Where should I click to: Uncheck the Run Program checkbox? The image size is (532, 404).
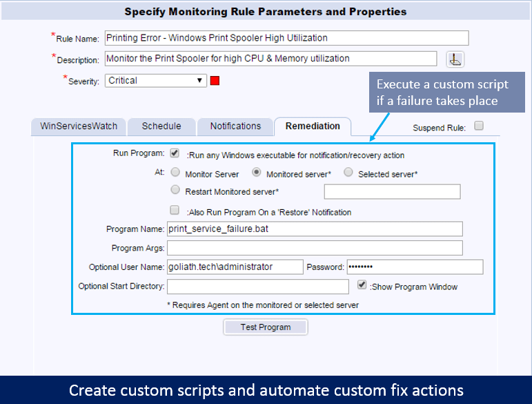[175, 153]
